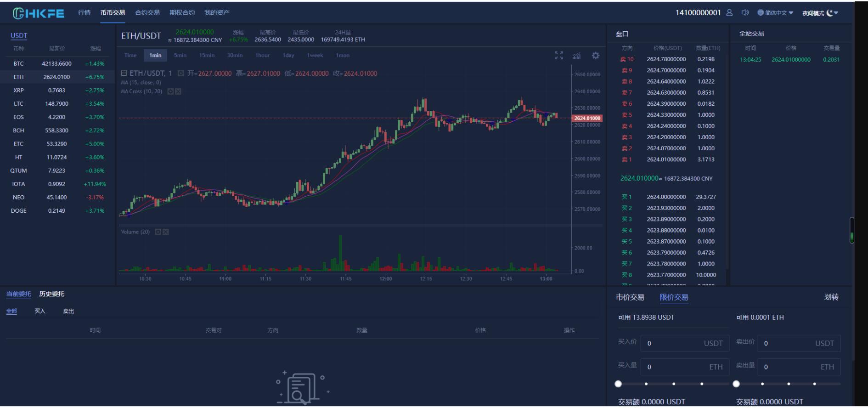Viewport: 868px width, 408px height.
Task: Collapse the ETH/USDT chart legend
Action: [x=124, y=74]
